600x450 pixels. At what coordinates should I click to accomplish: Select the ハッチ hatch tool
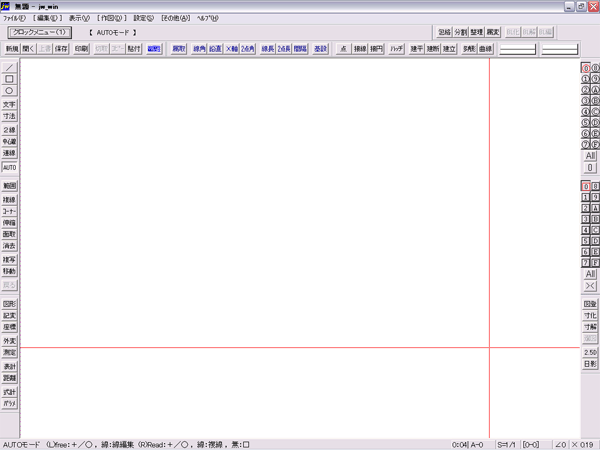pos(397,49)
